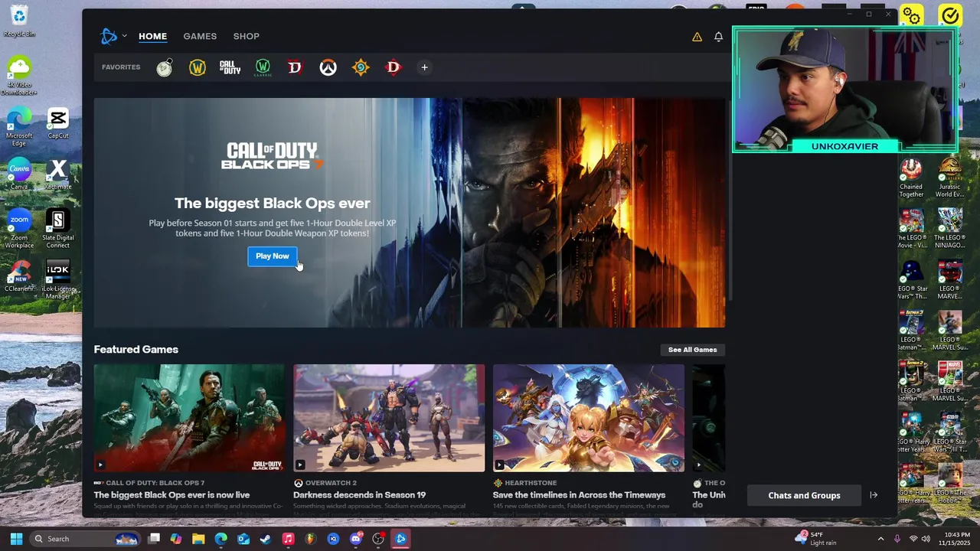
Task: Open the LEGO NINJAGO desktop icon
Action: 949,229
